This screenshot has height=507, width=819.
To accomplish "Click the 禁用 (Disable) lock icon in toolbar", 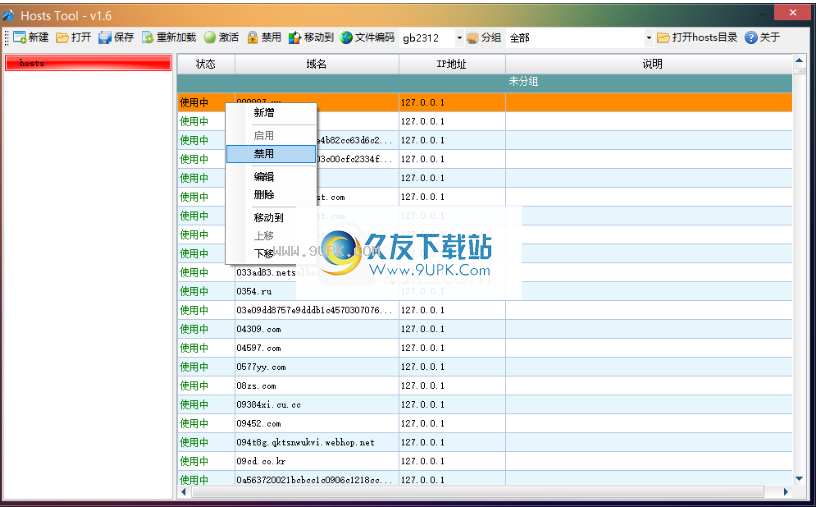I will (253, 38).
